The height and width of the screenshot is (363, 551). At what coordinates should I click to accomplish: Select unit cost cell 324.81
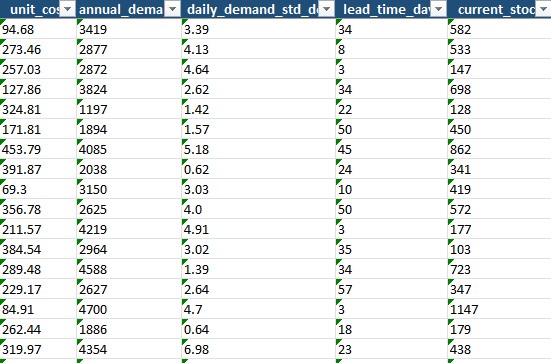coord(38,109)
